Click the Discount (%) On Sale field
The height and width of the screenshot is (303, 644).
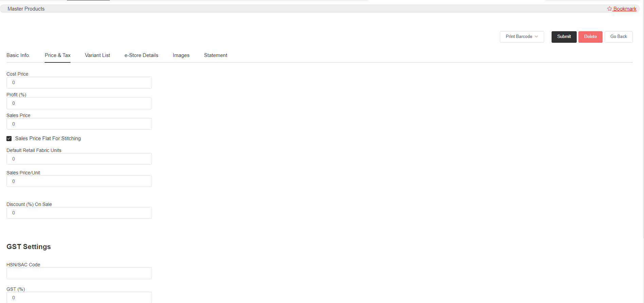tap(79, 213)
